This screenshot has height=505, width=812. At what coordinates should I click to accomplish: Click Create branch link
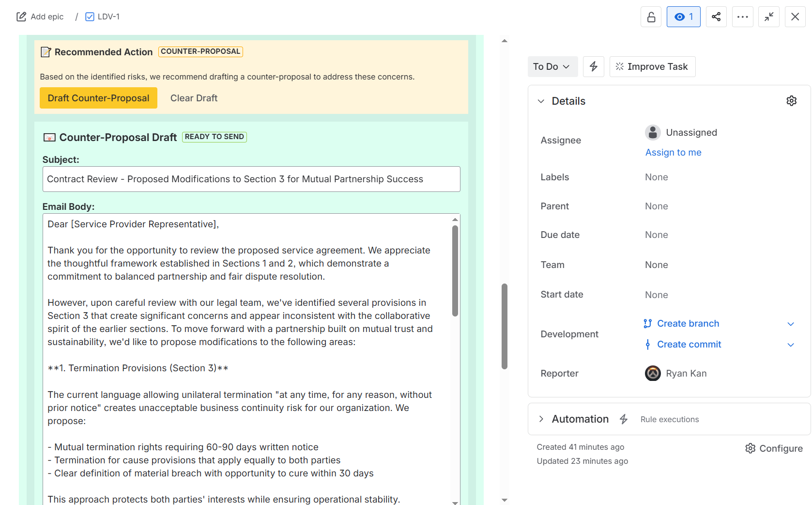688,324
